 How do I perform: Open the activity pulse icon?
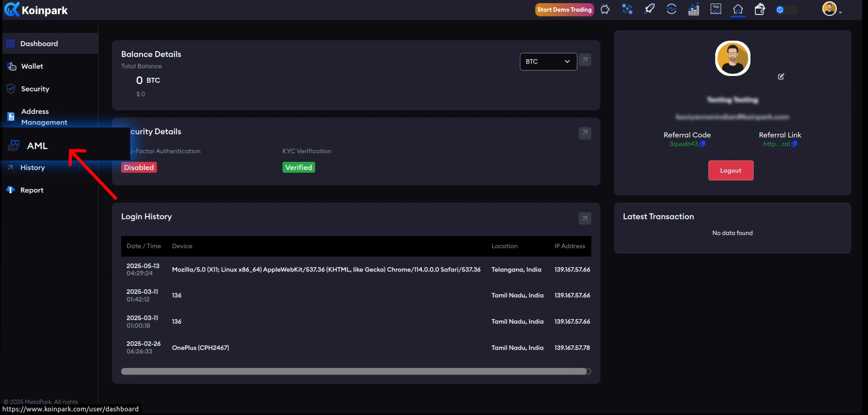[x=671, y=9]
